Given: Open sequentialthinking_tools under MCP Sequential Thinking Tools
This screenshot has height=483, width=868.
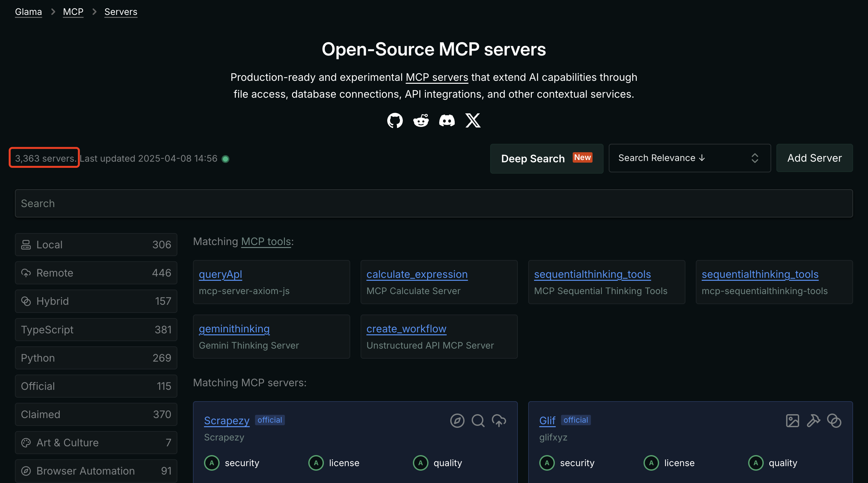Looking at the screenshot, I should (x=593, y=274).
